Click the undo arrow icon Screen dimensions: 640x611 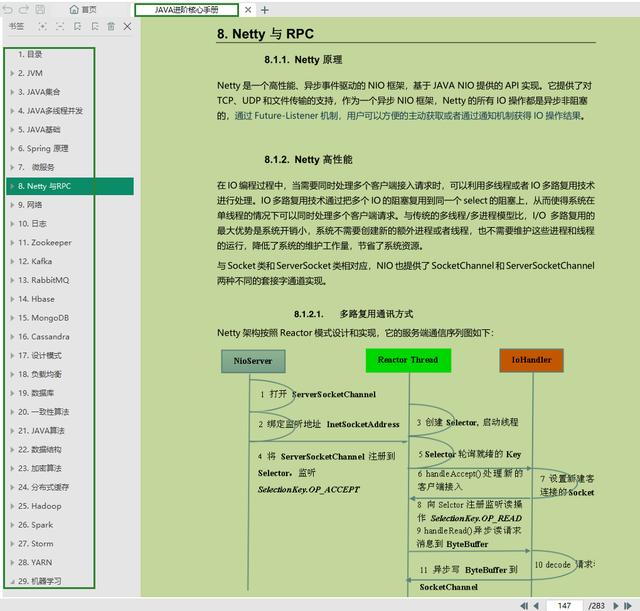[8, 9]
